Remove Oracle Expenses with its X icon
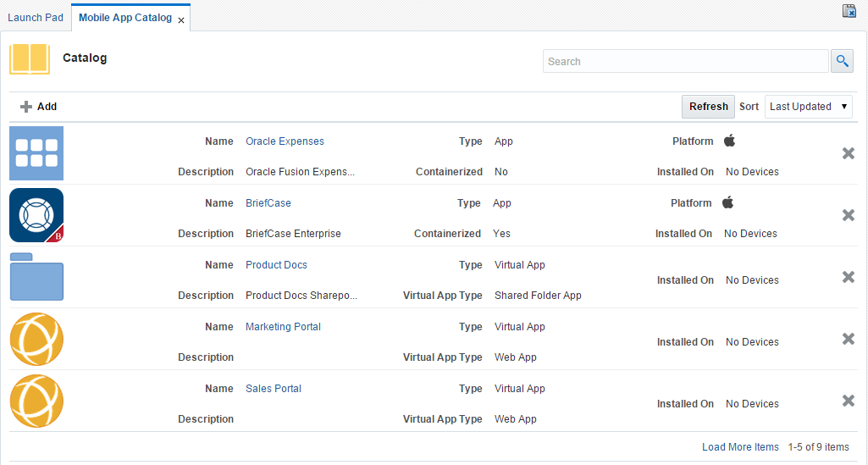 [x=848, y=153]
